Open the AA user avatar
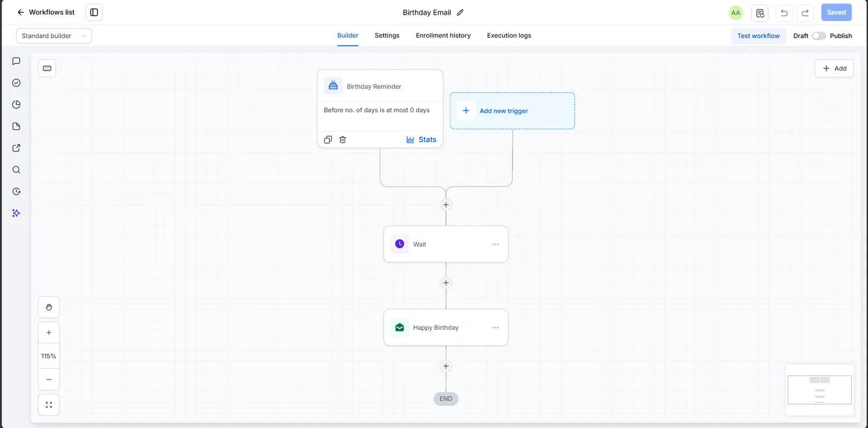The height and width of the screenshot is (428, 868). (736, 12)
